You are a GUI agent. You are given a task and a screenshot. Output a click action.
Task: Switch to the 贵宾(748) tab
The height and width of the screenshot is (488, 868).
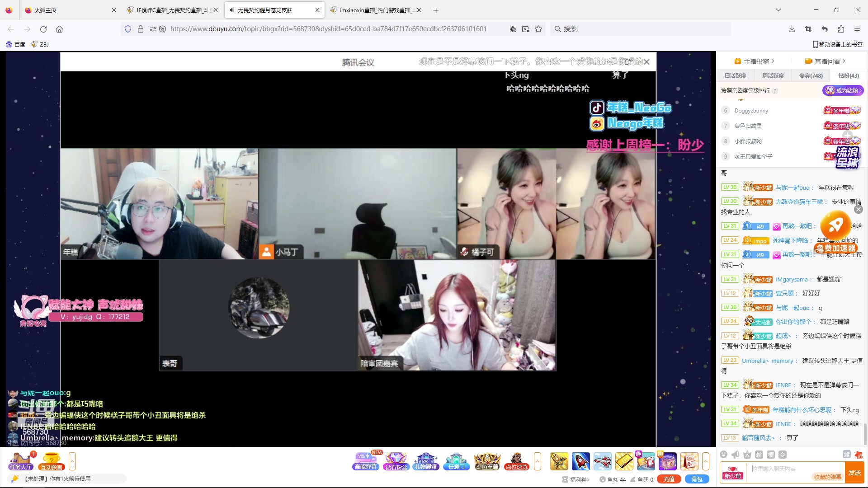pos(811,76)
